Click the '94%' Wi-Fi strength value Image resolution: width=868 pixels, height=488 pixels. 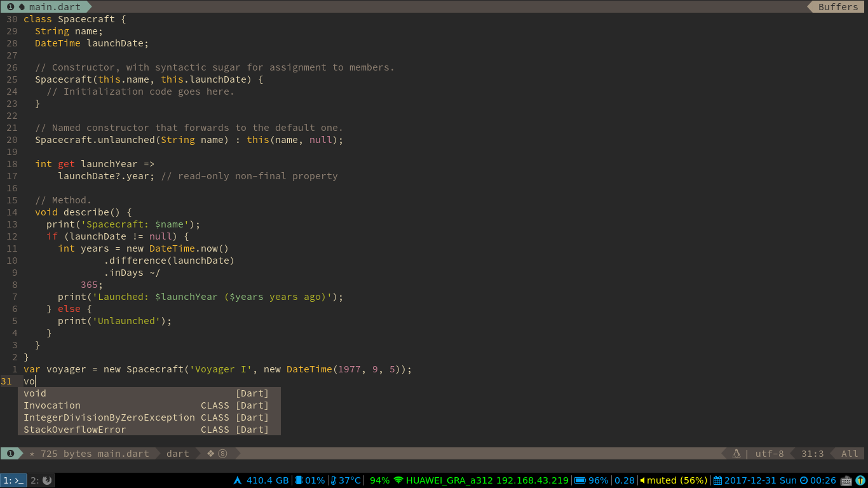coord(379,480)
